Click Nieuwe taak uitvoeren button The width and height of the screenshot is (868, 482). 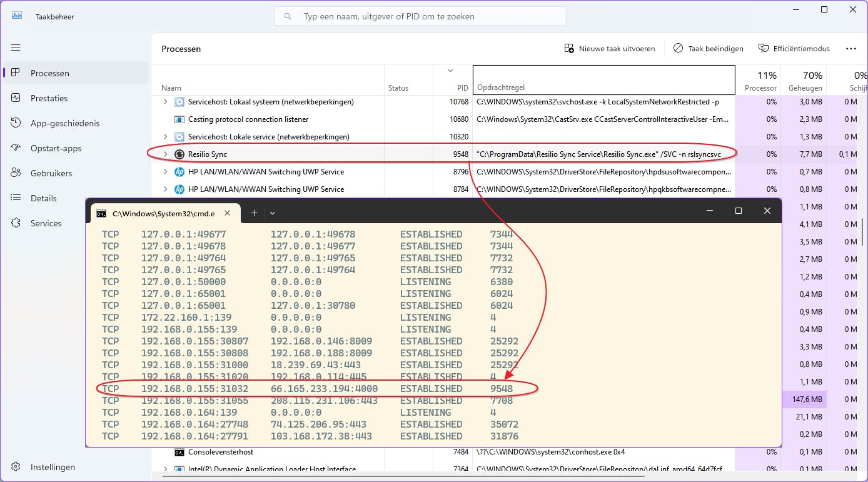[x=610, y=48]
